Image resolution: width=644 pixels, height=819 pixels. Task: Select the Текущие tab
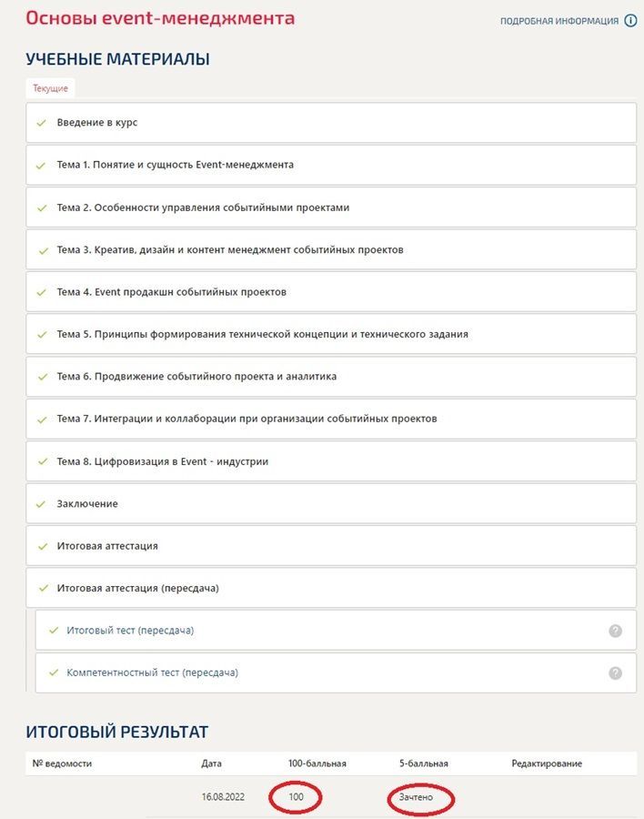tap(51, 88)
